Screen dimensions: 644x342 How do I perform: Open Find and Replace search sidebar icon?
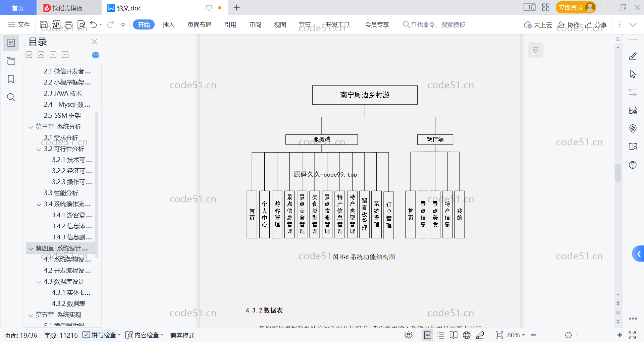(x=11, y=97)
